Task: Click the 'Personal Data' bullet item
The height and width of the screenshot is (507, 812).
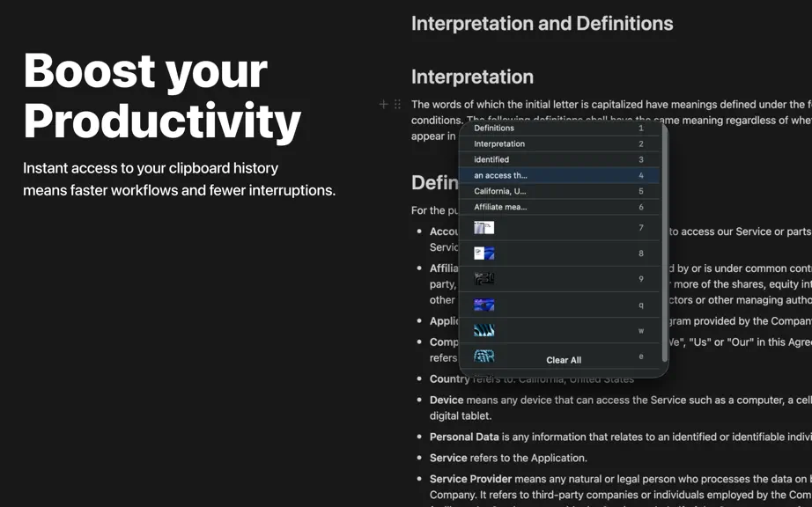Action: click(611, 437)
